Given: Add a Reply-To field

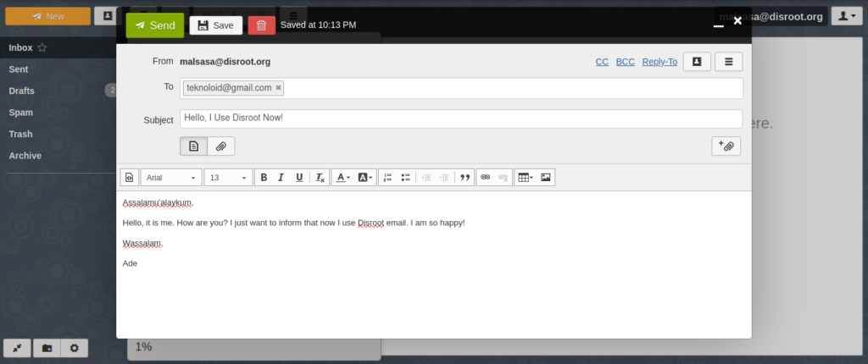Looking at the screenshot, I should (x=659, y=62).
